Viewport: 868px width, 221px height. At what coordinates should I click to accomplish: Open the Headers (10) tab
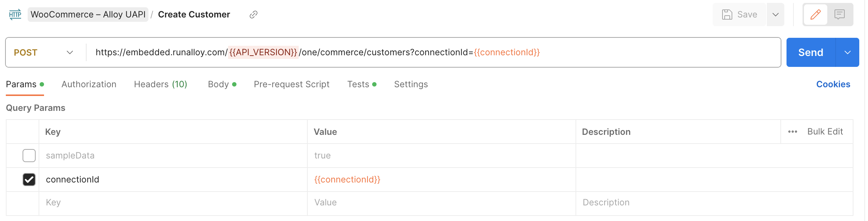160,84
